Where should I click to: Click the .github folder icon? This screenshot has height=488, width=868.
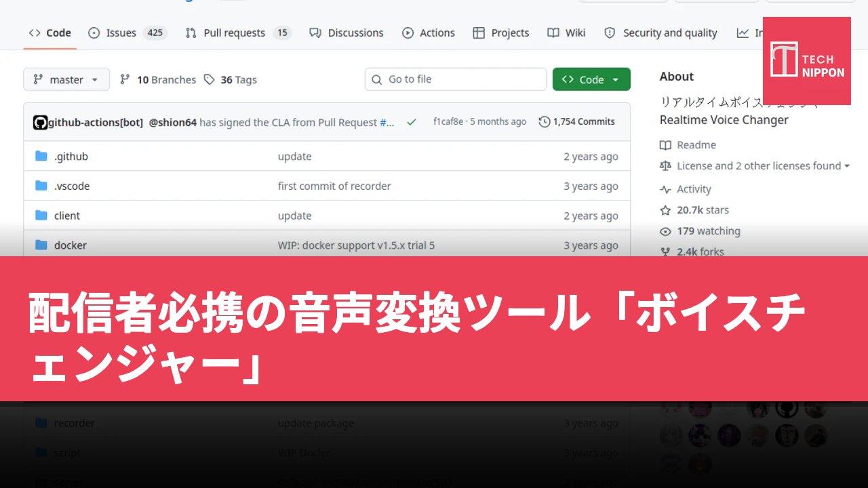[x=41, y=157]
